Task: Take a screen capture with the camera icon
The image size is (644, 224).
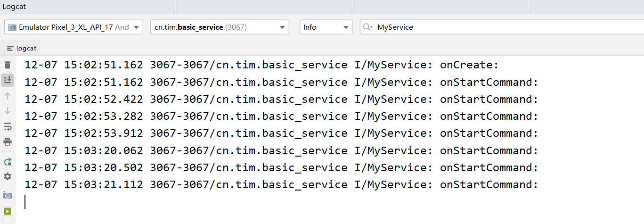Action: (8, 195)
